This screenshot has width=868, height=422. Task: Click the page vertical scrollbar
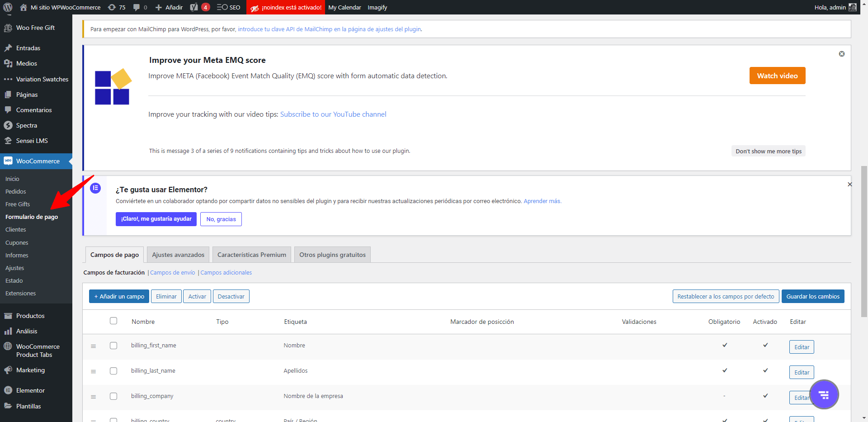tap(864, 242)
